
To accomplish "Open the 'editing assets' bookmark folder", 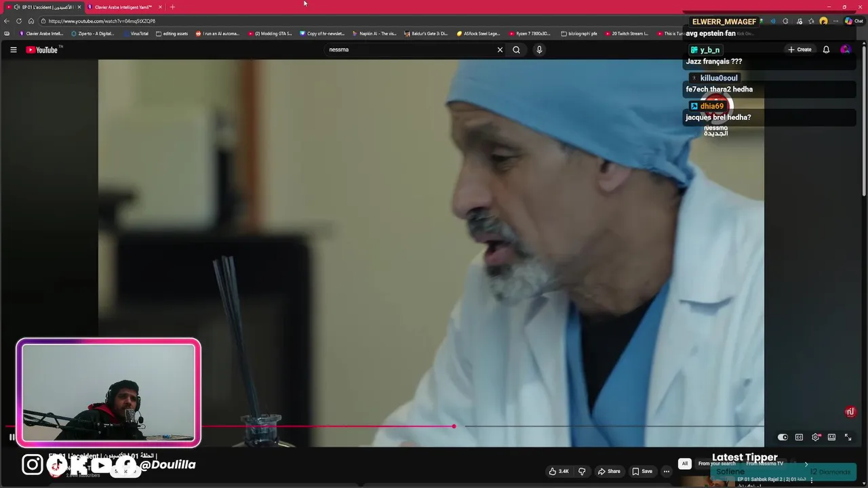I will tap(172, 33).
